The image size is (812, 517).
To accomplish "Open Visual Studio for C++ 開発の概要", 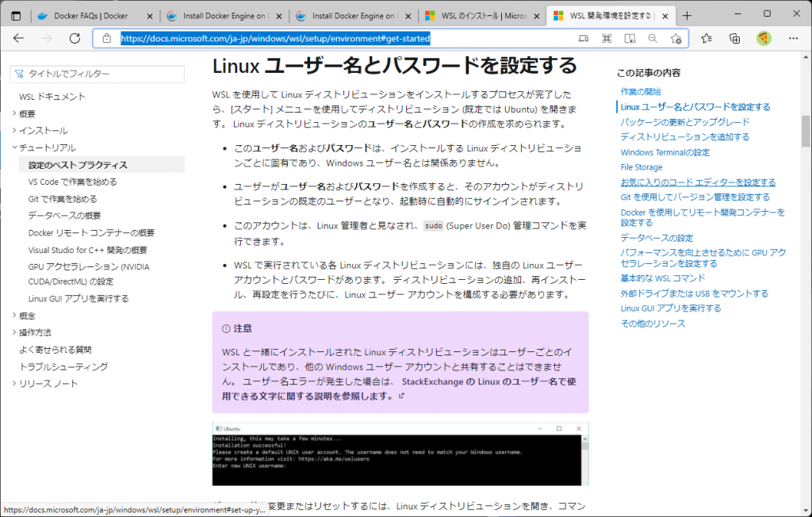I will point(87,251).
